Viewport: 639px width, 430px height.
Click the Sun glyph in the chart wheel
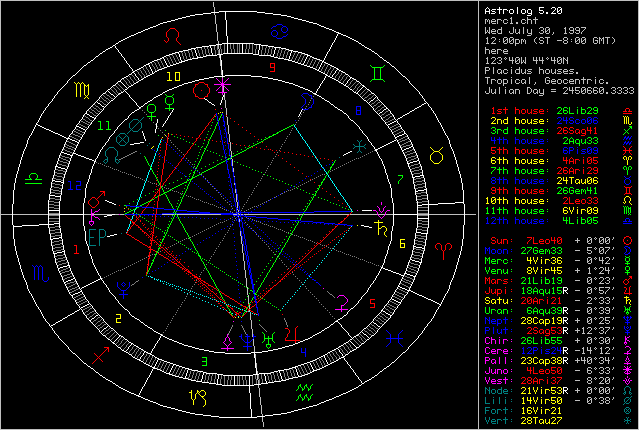201,90
